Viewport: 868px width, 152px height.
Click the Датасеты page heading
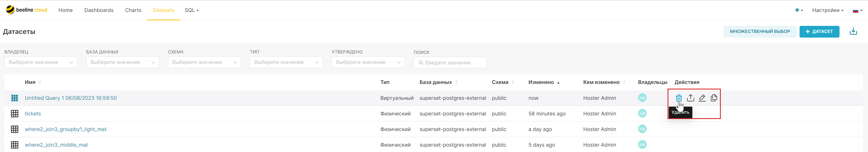click(x=19, y=31)
